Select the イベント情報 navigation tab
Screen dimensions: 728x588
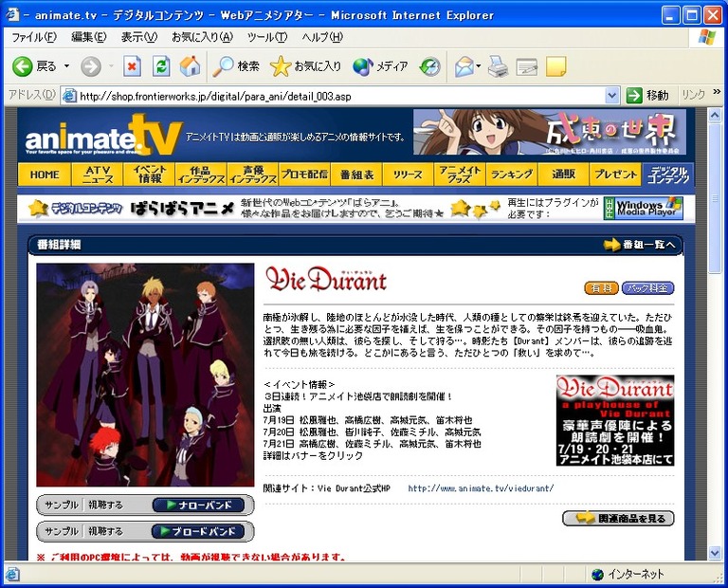(x=149, y=175)
